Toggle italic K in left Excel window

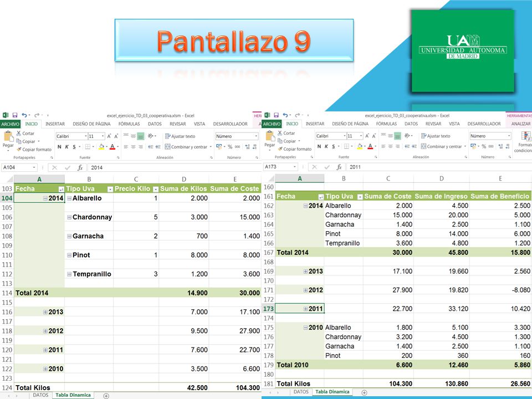67,147
